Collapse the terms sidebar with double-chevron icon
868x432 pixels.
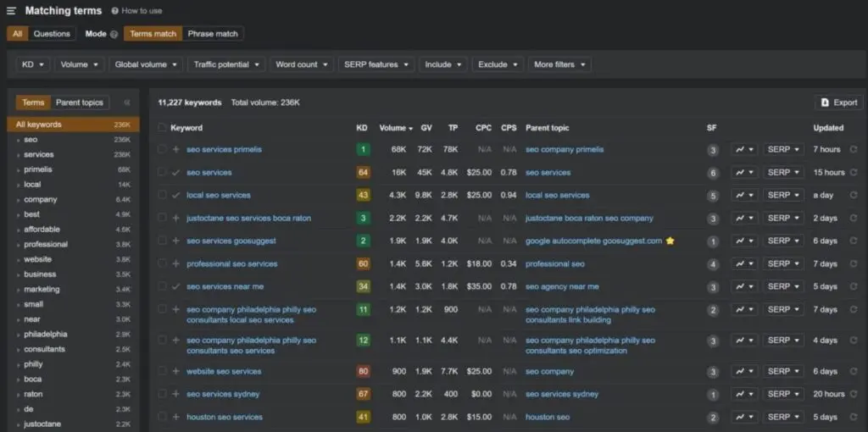pyautogui.click(x=127, y=102)
